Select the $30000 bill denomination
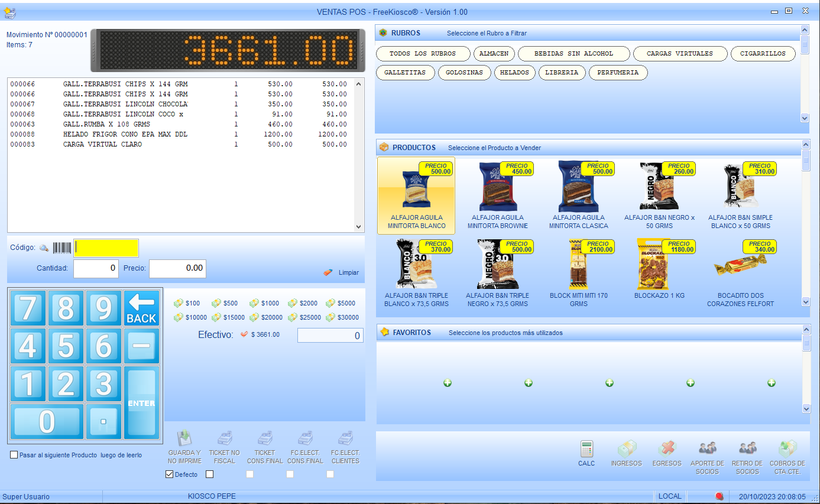Image resolution: width=820 pixels, height=504 pixels. point(342,317)
